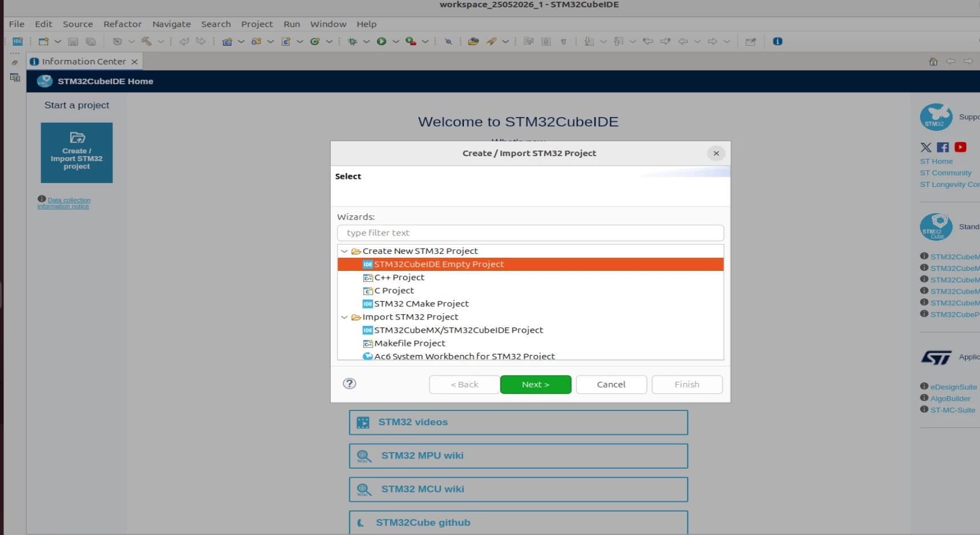
Task: Click the show whitespace pilcrow toolbar icon
Action: [x=564, y=41]
